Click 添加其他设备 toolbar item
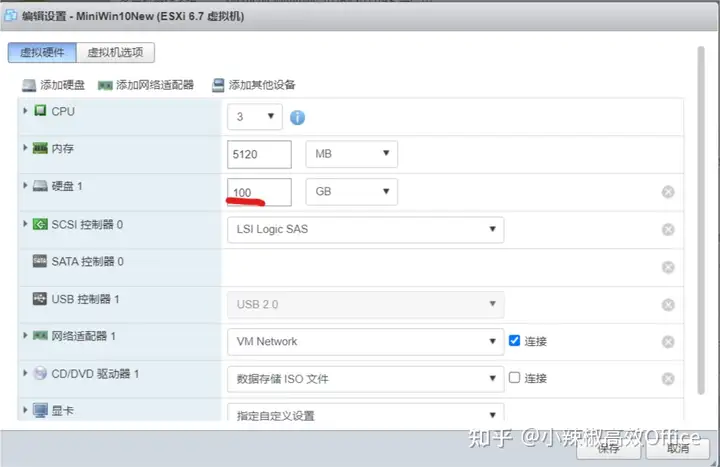 point(262,85)
